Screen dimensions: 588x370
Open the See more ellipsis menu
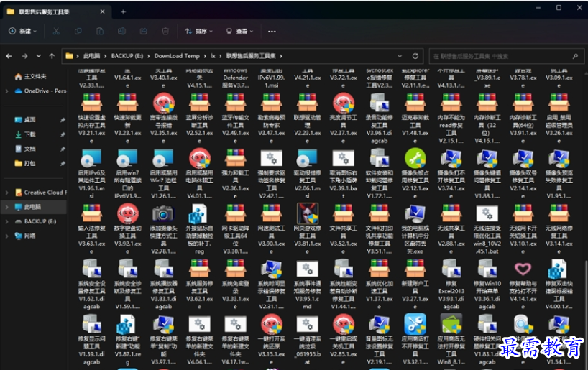(272, 31)
